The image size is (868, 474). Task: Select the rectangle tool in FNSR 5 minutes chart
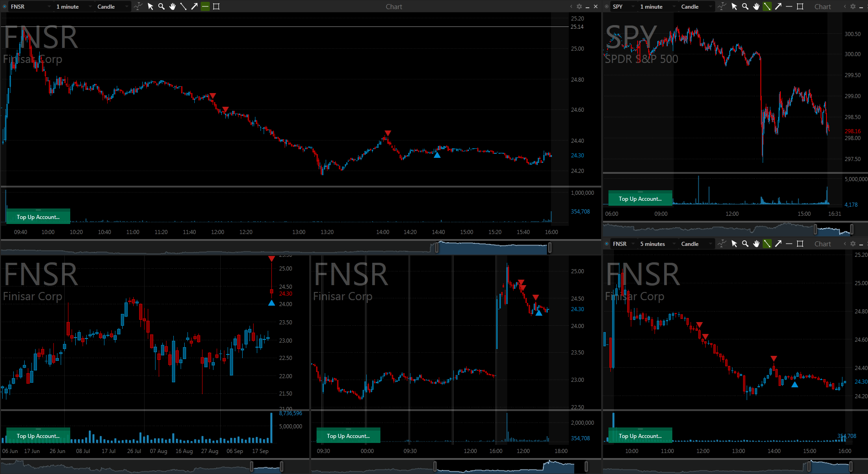[800, 244]
